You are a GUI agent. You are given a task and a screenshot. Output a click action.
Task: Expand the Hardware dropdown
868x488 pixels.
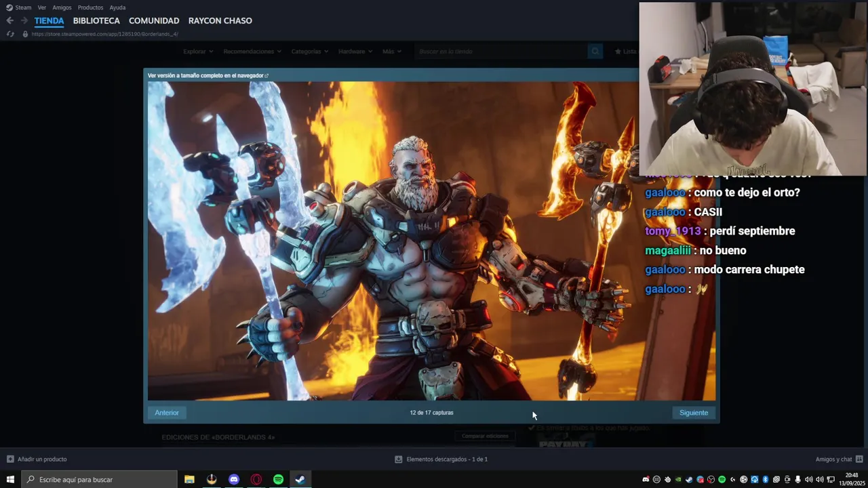[355, 52]
